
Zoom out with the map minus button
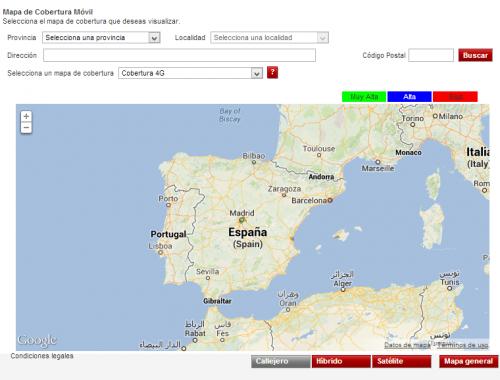click(26, 128)
